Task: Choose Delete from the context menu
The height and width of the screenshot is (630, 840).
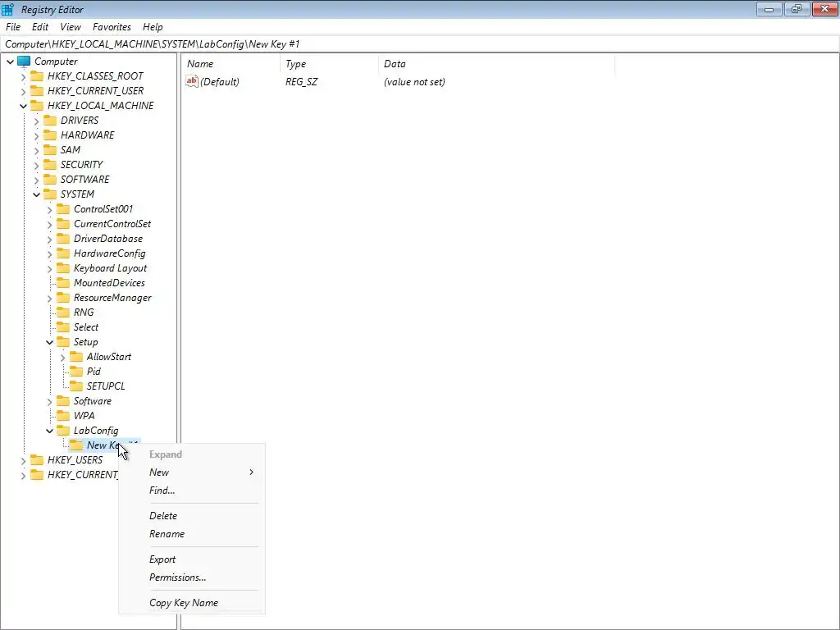Action: pyautogui.click(x=192, y=515)
